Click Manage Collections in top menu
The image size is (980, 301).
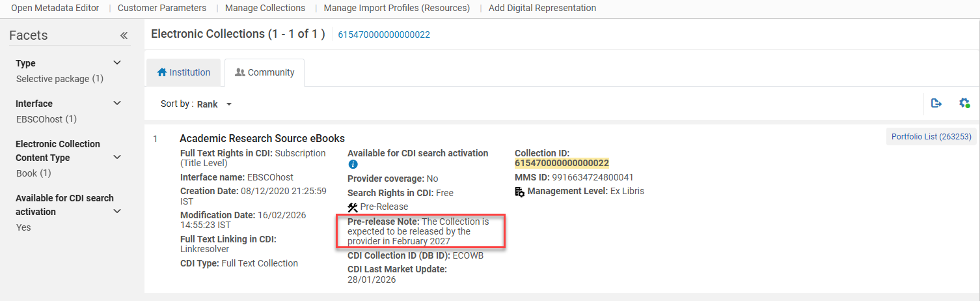[265, 8]
